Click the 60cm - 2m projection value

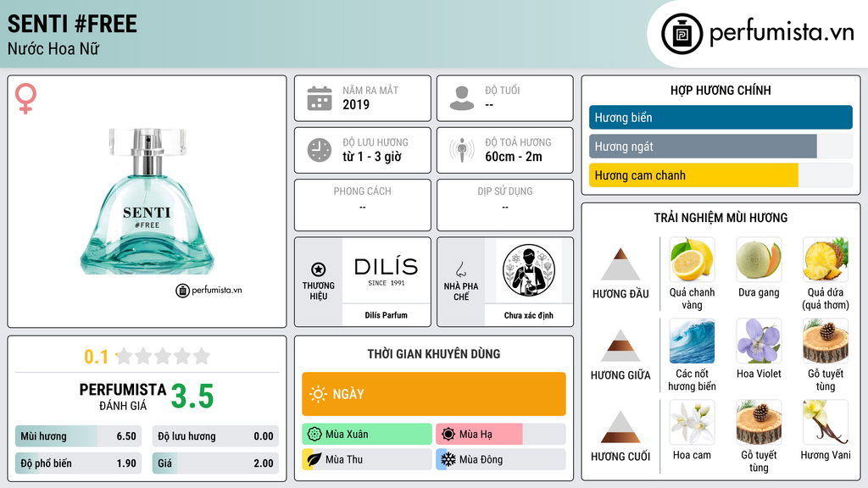click(513, 157)
